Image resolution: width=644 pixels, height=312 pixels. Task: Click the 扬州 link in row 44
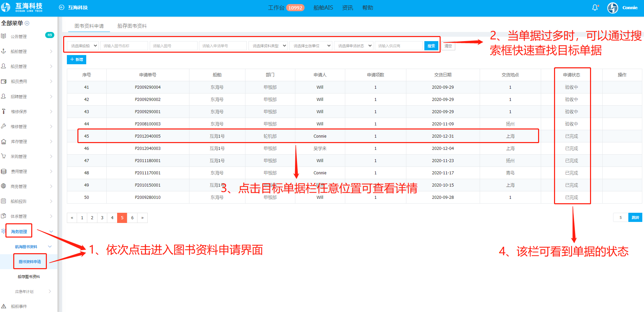[510, 124]
